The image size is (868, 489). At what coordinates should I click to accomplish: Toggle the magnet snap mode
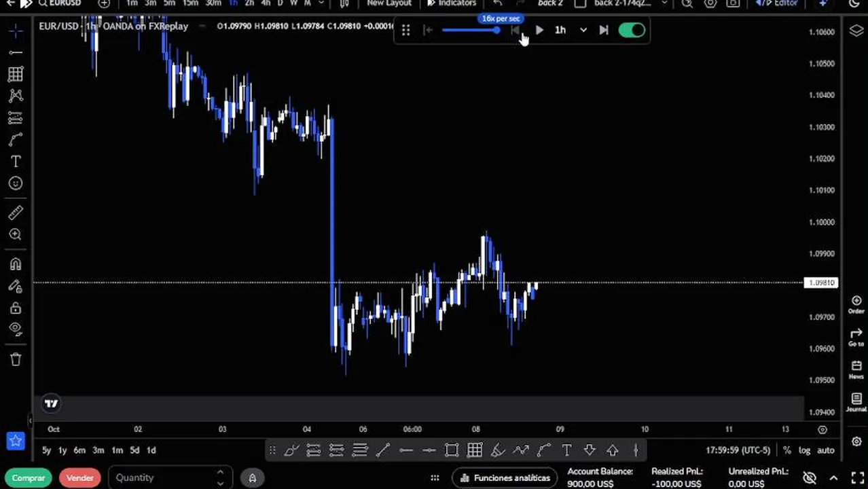(16, 264)
